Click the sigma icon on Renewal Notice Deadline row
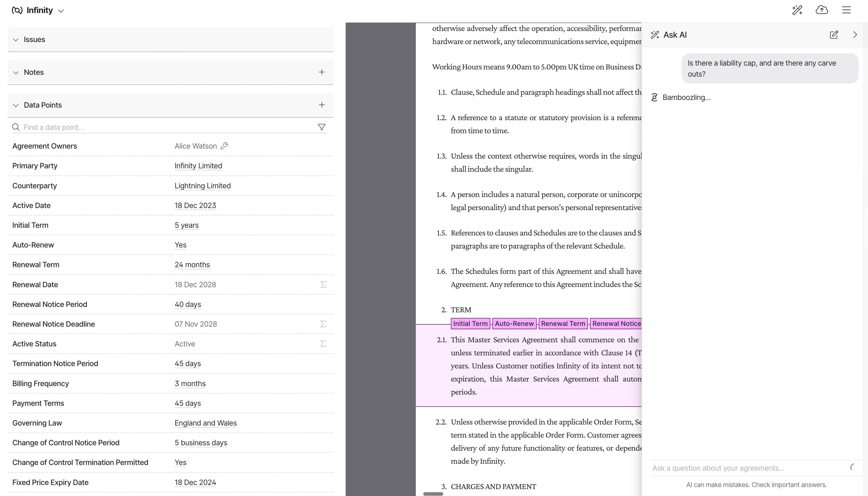868x496 pixels. [x=323, y=324]
